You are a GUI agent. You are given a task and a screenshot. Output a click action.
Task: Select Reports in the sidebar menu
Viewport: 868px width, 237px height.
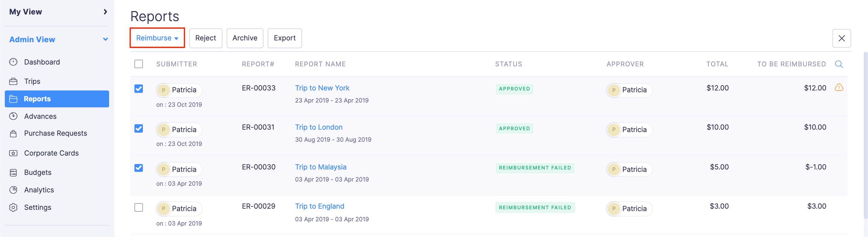click(x=57, y=99)
